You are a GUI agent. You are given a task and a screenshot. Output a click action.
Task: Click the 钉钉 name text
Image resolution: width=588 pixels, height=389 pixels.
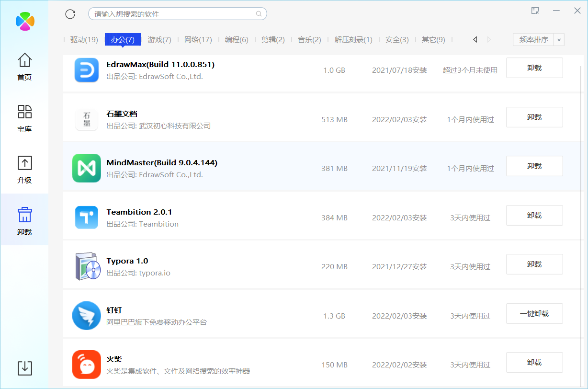[x=114, y=310]
